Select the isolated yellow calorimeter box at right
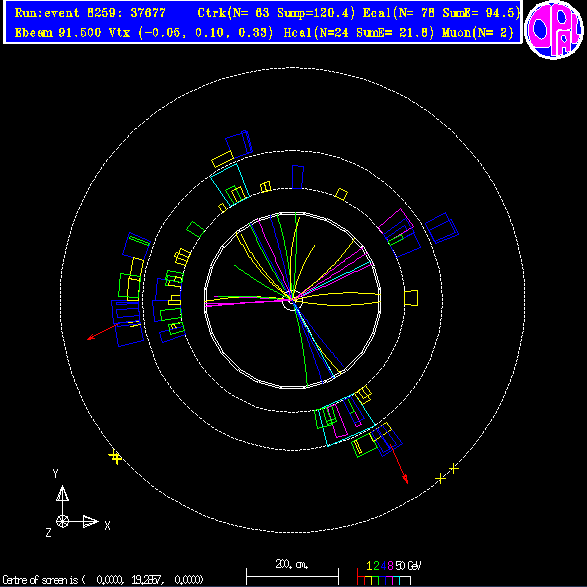The image size is (587, 587). (x=411, y=298)
